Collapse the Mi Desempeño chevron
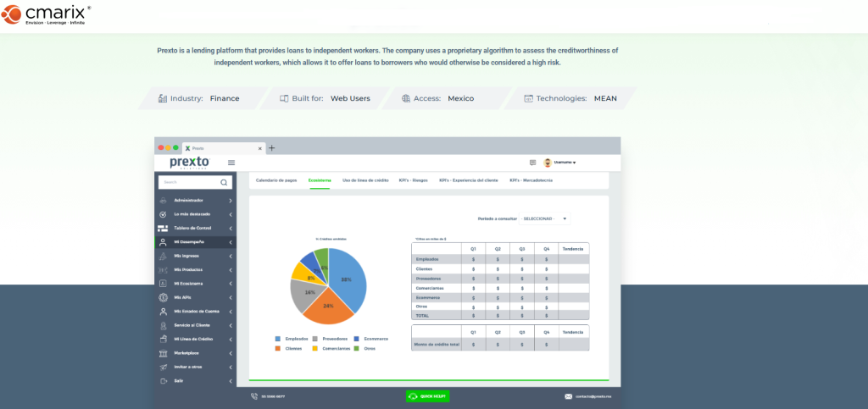This screenshot has width=868, height=409. click(x=231, y=242)
